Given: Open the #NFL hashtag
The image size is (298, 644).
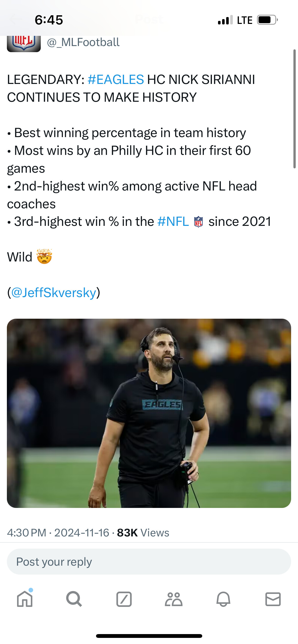Looking at the screenshot, I should point(173,222).
